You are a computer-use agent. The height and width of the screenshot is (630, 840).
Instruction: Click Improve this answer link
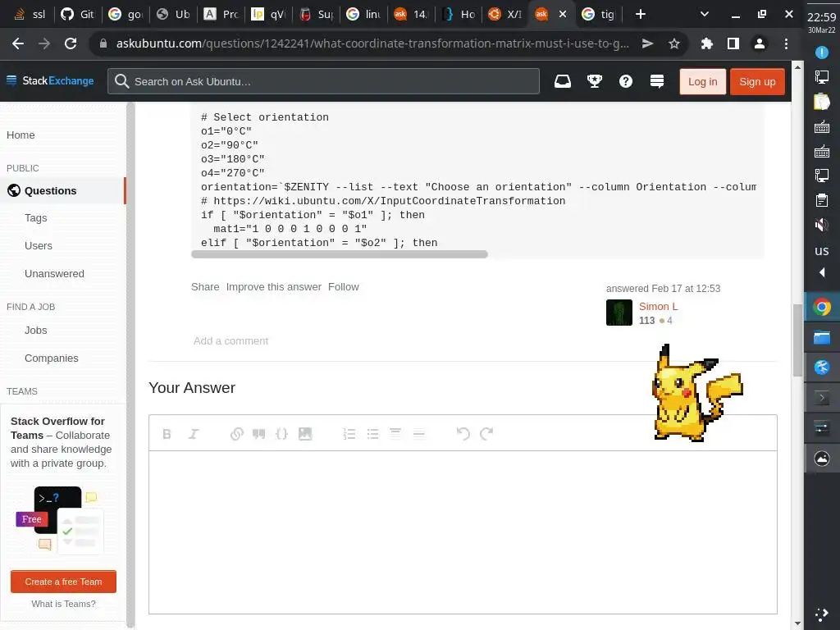pos(274,286)
